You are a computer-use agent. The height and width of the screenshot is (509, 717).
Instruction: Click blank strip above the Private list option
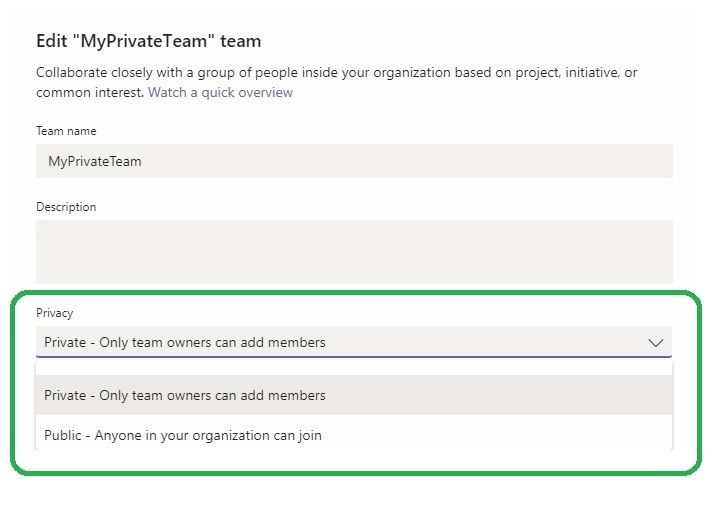[354, 369]
